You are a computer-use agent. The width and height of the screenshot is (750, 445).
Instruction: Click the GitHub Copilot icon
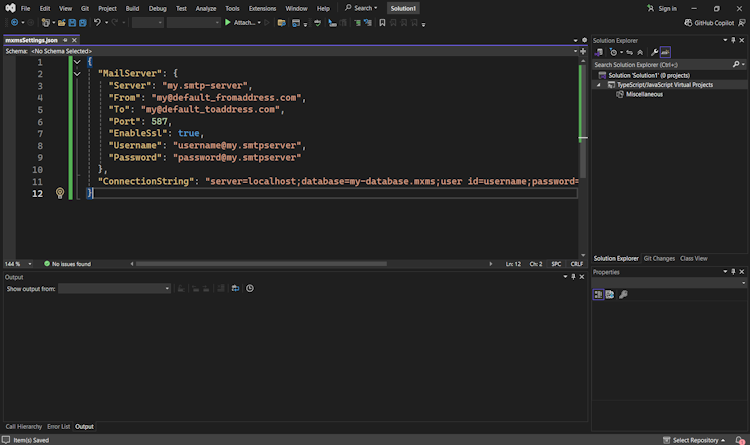(x=687, y=21)
